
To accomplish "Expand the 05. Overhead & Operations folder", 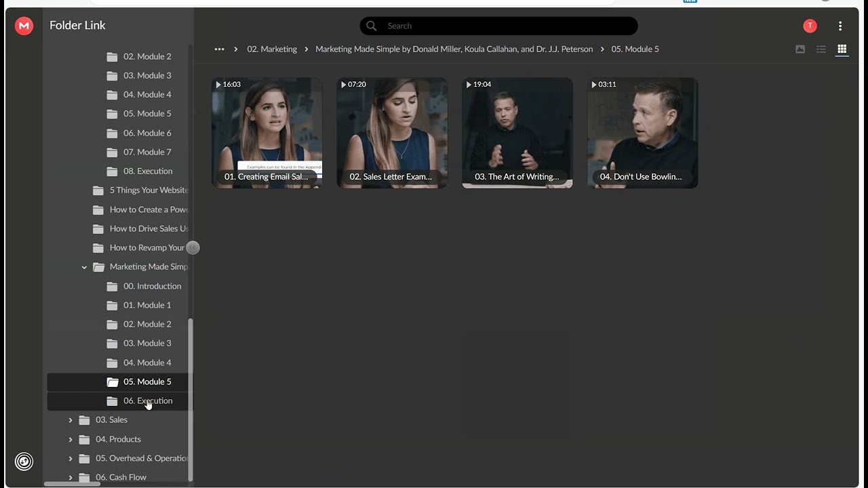I will [71, 458].
